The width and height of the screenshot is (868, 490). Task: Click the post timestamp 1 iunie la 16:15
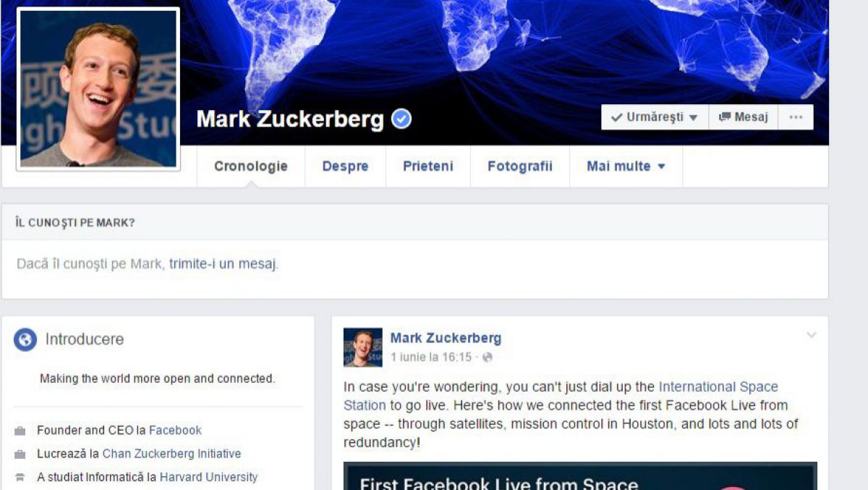430,358
